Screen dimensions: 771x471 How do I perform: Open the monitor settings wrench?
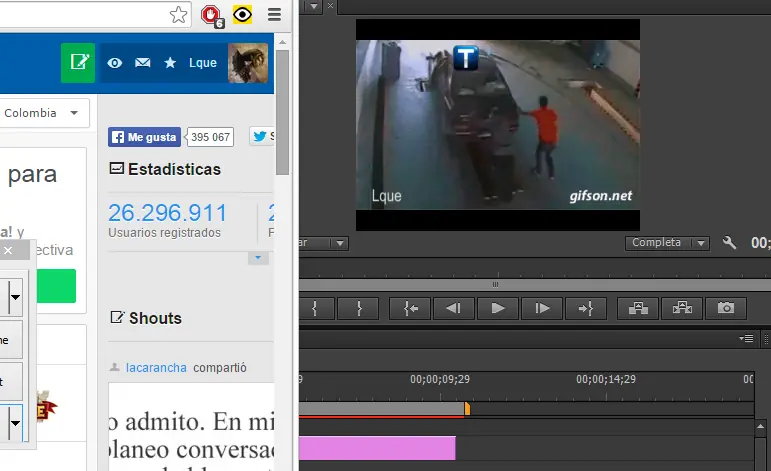pos(729,243)
